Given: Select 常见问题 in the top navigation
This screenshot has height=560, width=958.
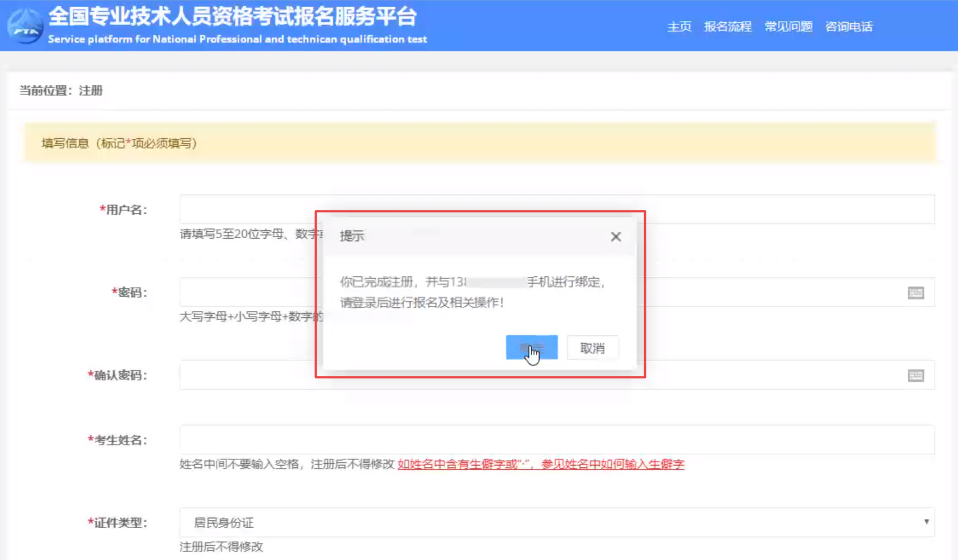Looking at the screenshot, I should [x=788, y=27].
